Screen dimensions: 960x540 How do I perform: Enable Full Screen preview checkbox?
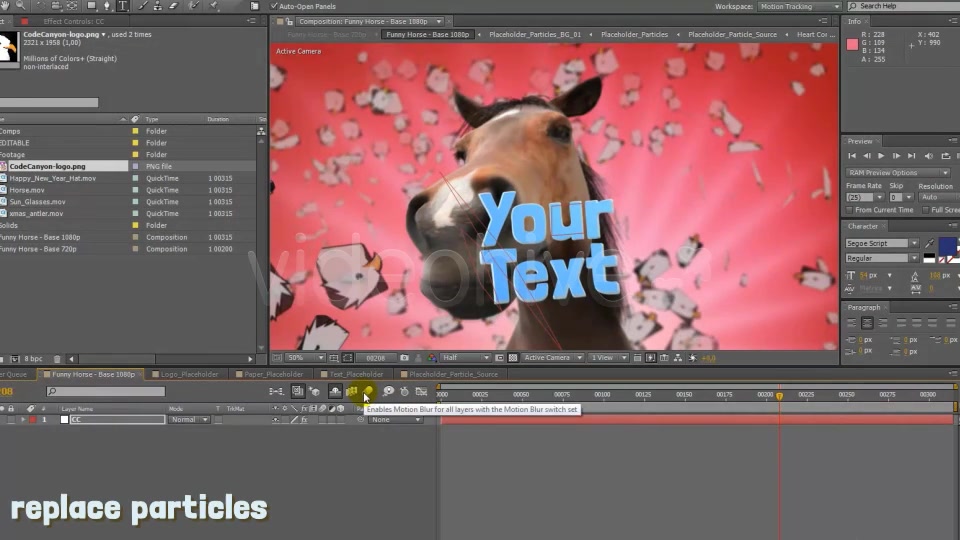925,210
